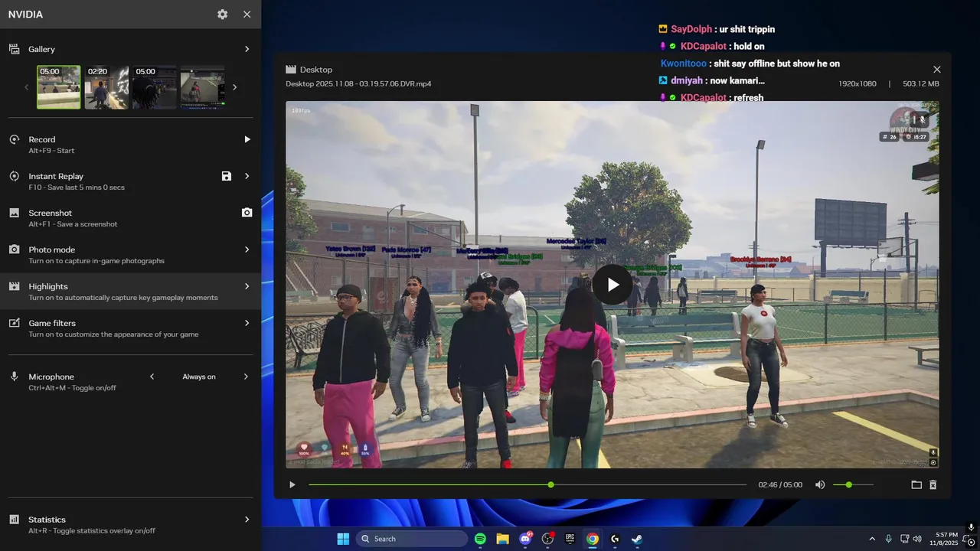
Task: Open File Explorer from the taskbar
Action: click(502, 539)
